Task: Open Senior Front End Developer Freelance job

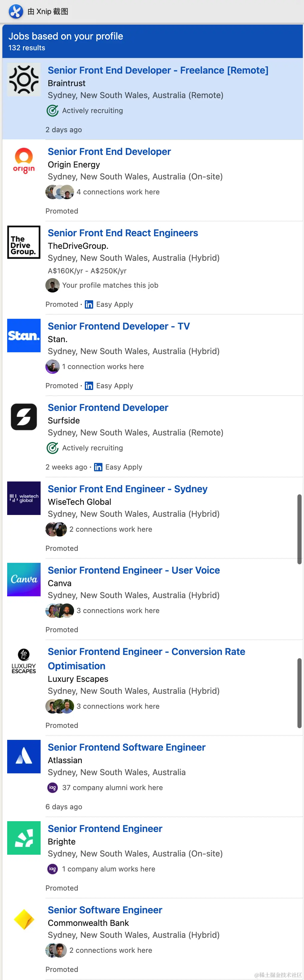Action: tap(158, 70)
